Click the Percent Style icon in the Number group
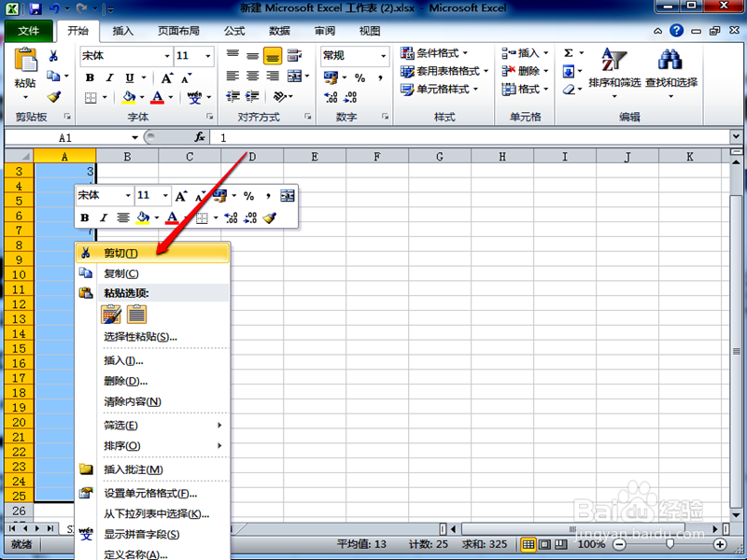747x560 pixels. click(359, 77)
